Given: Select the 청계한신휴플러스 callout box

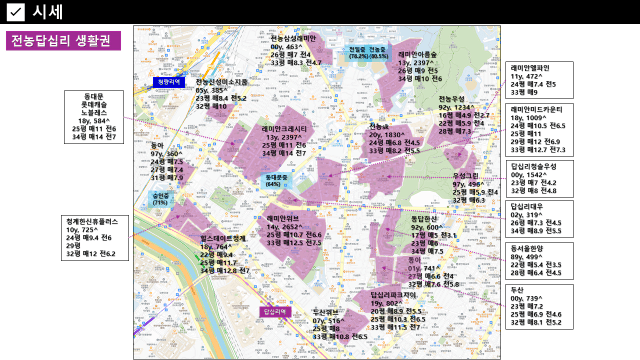Looking at the screenshot, I should point(95,238).
